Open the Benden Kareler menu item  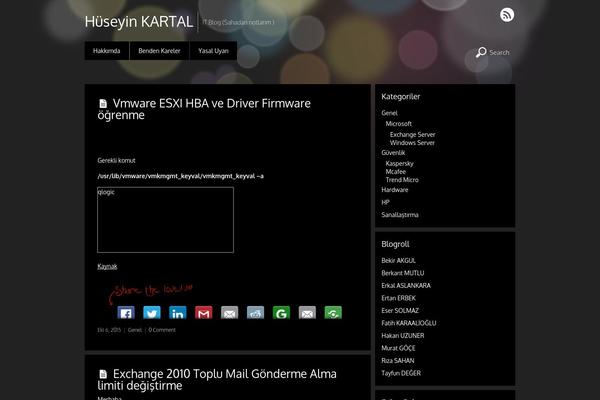pyautogui.click(x=159, y=51)
